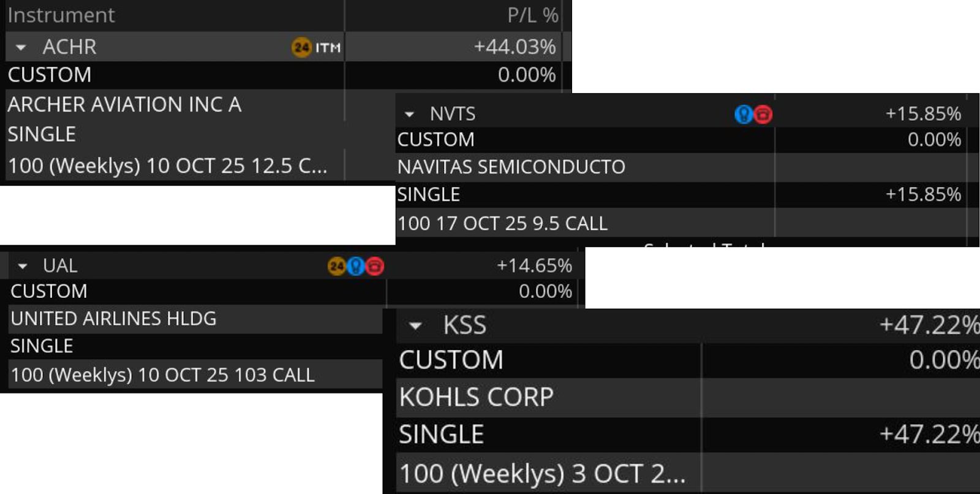The height and width of the screenshot is (494, 980).
Task: Click the blue lightbulb icon on UAL row
Action: [355, 266]
